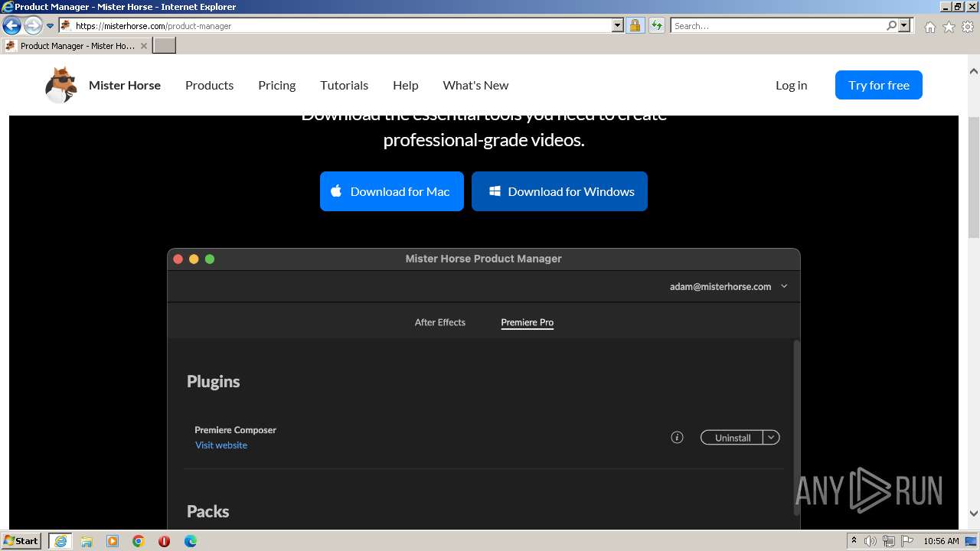Click the taskbar clock showing 10:56 AM
This screenshot has height=551, width=980.
click(941, 541)
